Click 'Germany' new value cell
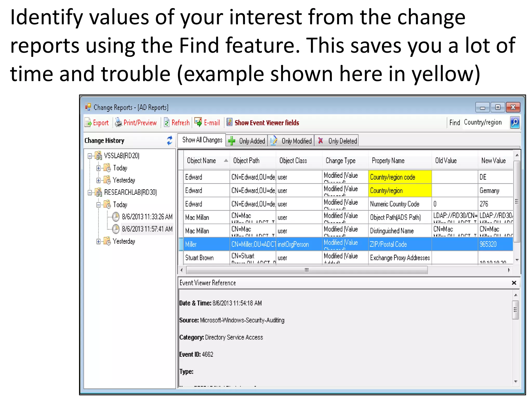This screenshot has width=532, height=399. pos(496,191)
